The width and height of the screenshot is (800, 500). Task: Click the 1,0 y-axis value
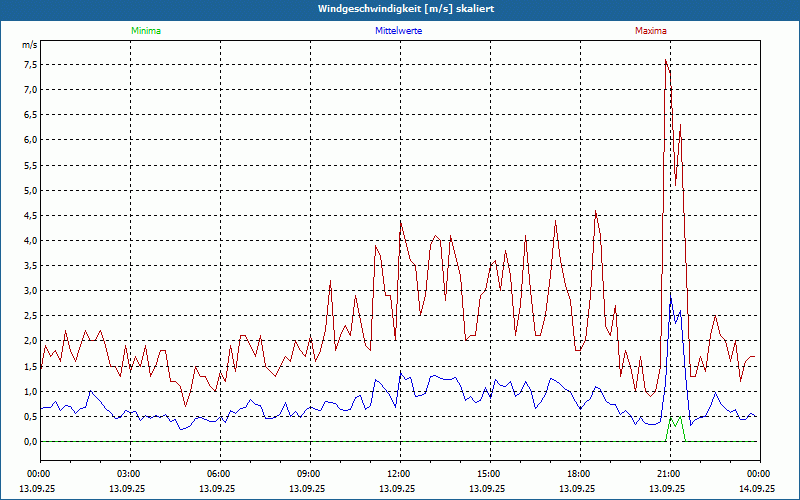coord(31,391)
